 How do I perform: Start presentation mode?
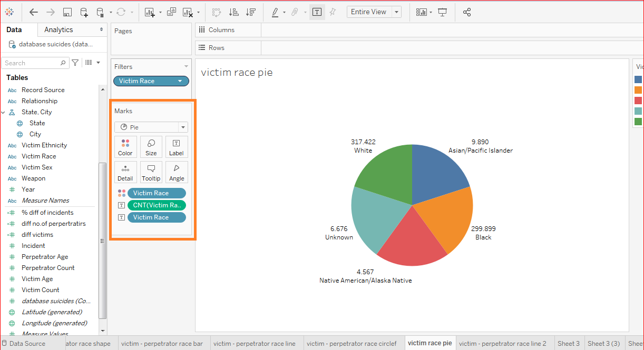tap(442, 12)
